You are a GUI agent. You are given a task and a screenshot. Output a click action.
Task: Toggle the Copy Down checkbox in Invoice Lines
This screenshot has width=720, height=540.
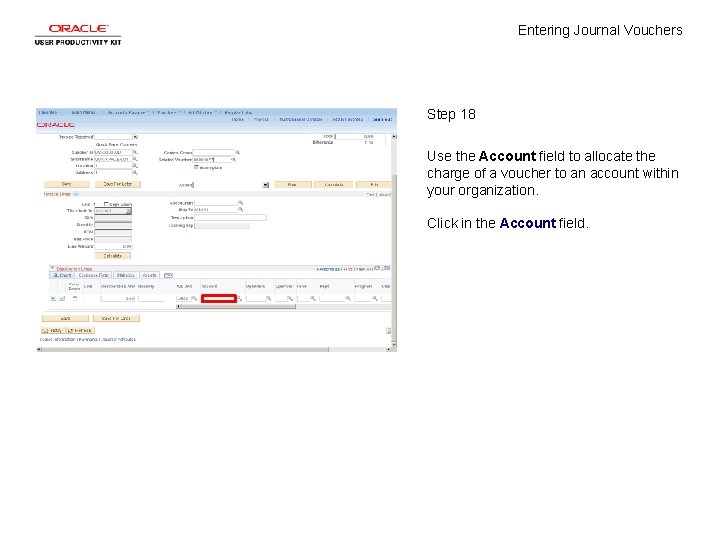[106, 204]
